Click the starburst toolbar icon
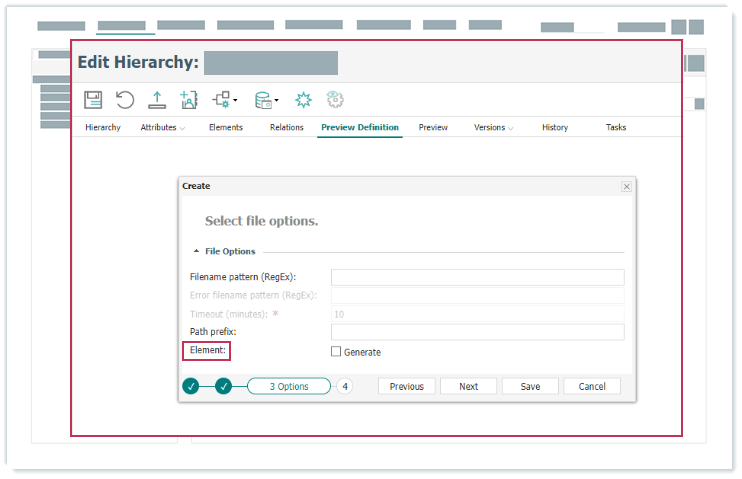 (x=303, y=99)
